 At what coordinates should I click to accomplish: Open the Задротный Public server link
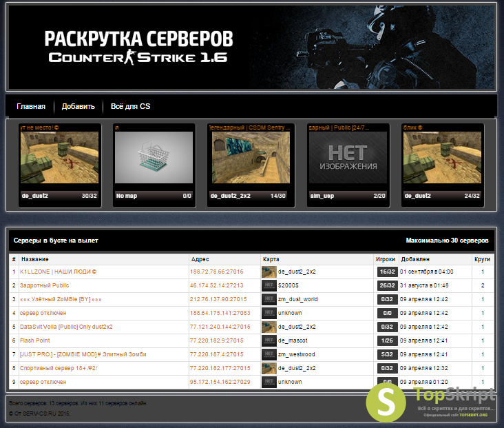44,285
